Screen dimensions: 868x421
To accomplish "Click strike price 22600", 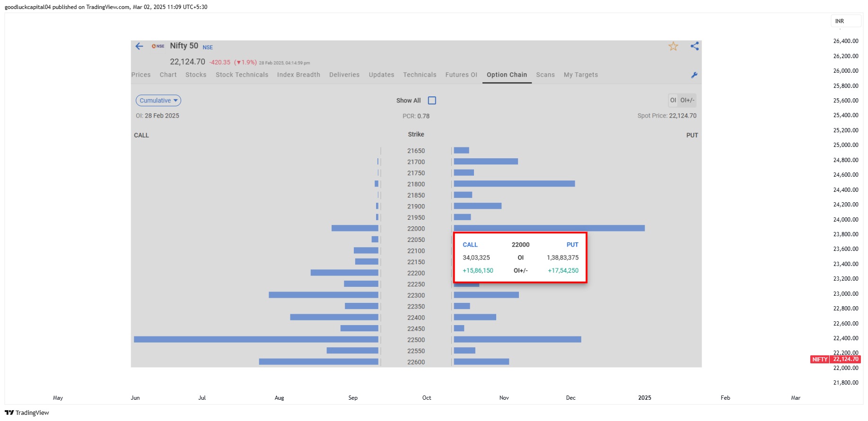I will coord(416,362).
